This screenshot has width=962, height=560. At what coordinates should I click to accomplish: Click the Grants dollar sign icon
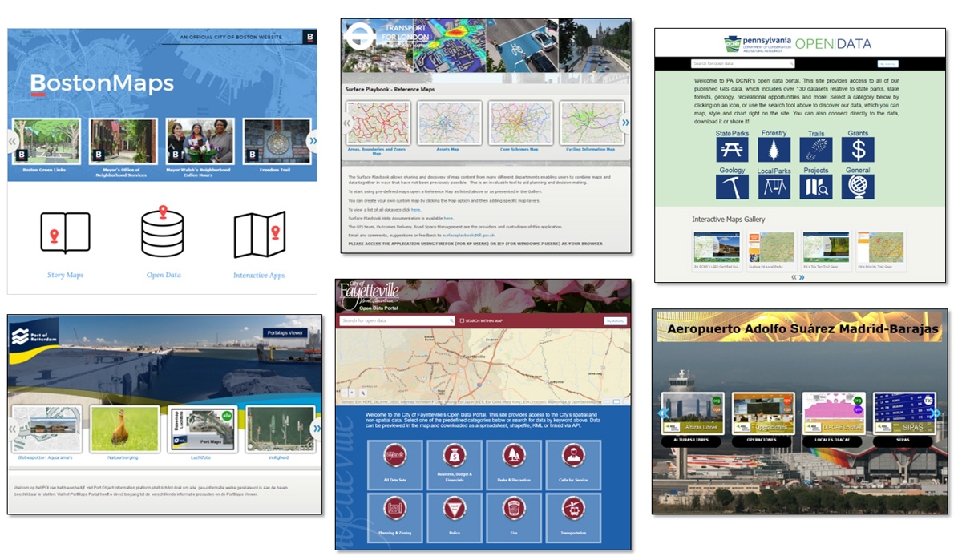tap(858, 150)
